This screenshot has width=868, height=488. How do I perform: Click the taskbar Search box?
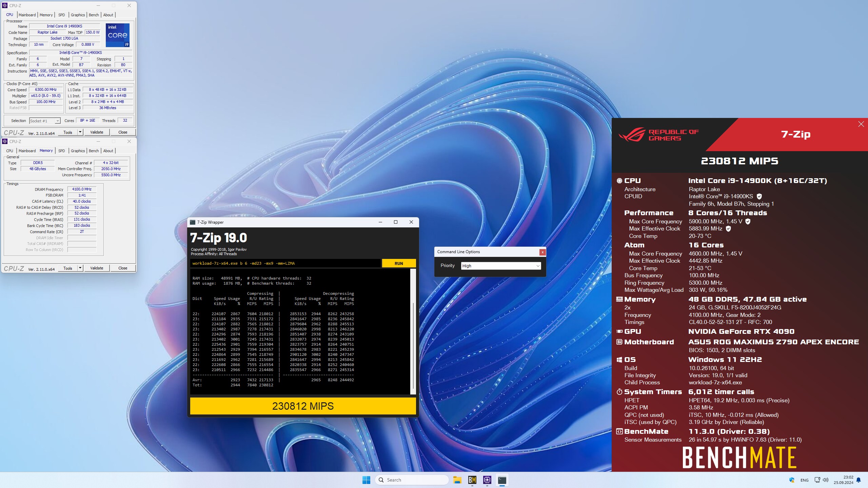[x=412, y=480]
